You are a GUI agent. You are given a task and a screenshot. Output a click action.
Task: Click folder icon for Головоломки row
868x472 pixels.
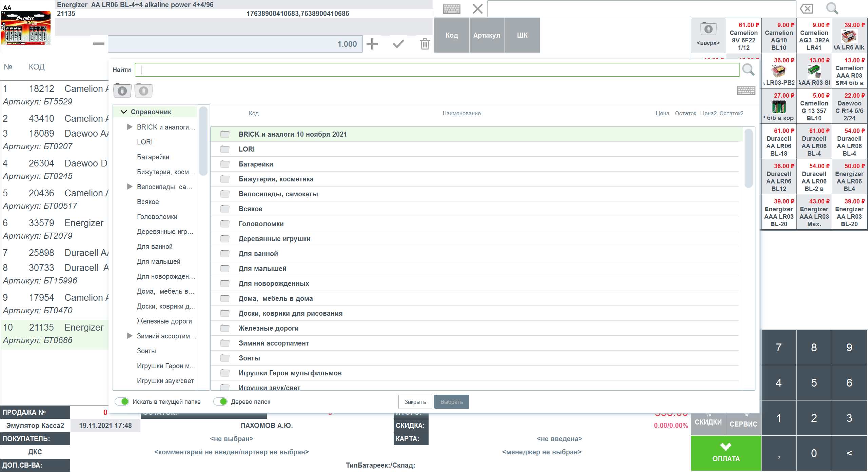(x=224, y=224)
